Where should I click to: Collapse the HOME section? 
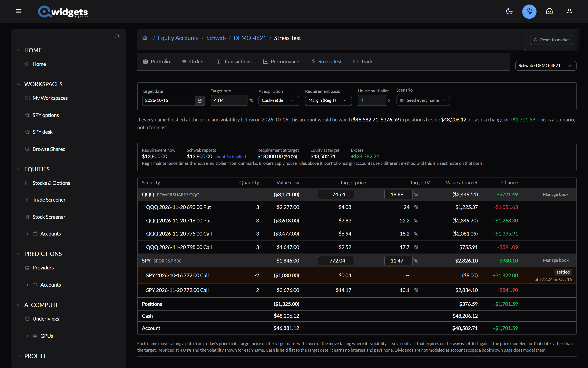pos(19,50)
